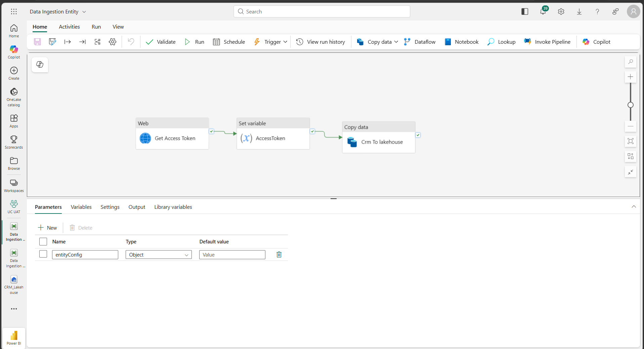The width and height of the screenshot is (644, 349).
Task: Open the Trigger dropdown
Action: click(x=285, y=42)
